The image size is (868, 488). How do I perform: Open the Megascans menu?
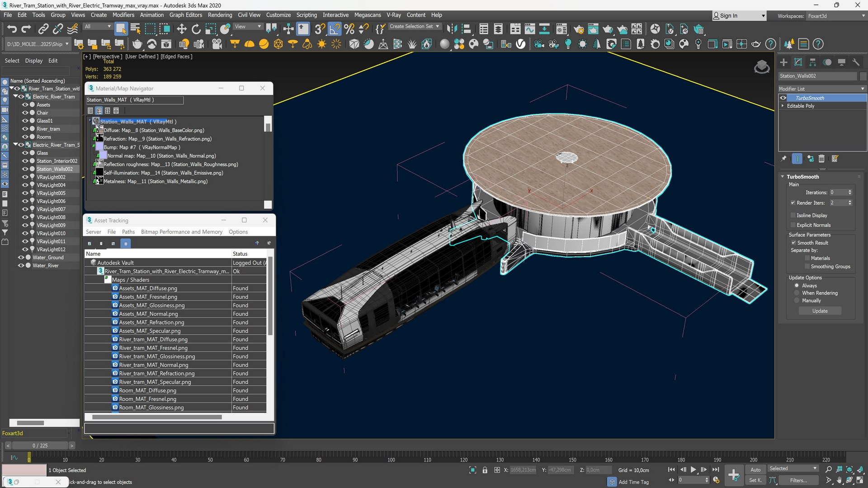tap(368, 15)
